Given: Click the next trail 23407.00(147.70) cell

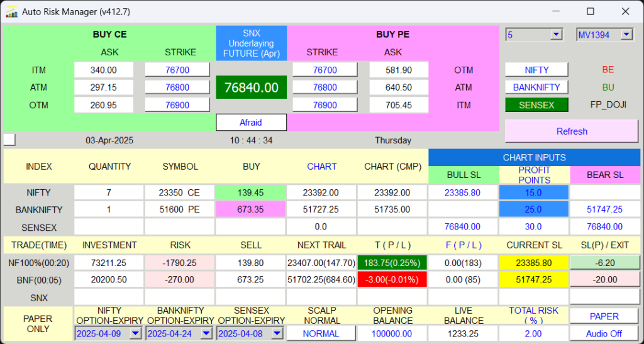Looking at the screenshot, I should pyautogui.click(x=321, y=263).
